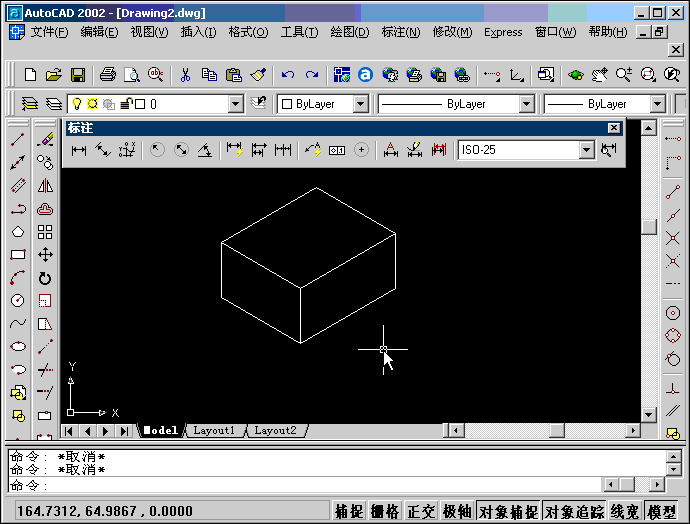
Task: Disable 对象捕捉 object snap
Action: [509, 512]
